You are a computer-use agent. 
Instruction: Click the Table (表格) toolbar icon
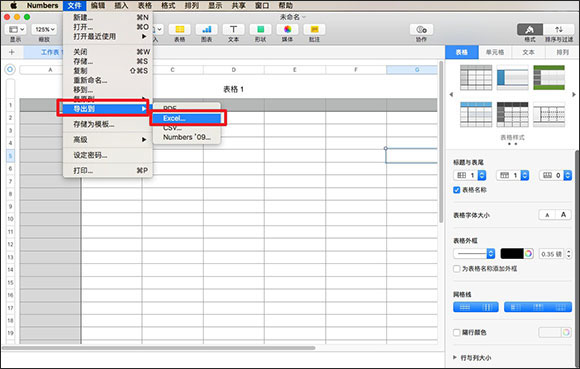(180, 30)
